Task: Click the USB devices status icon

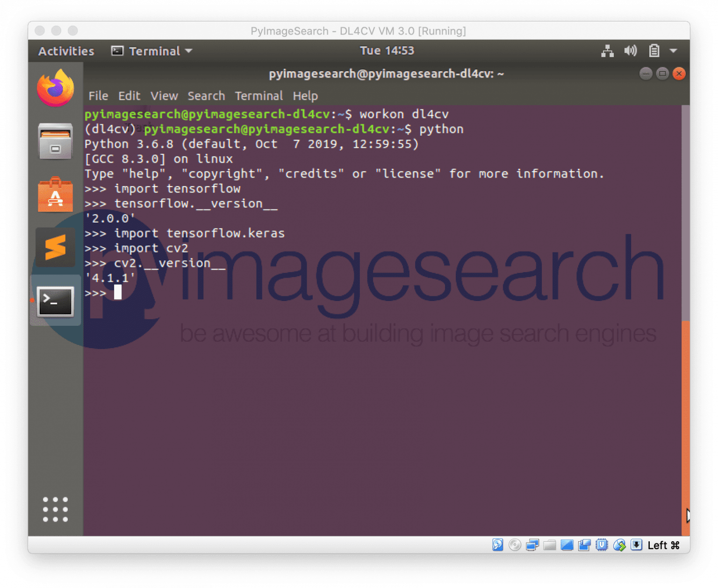Action: point(601,545)
